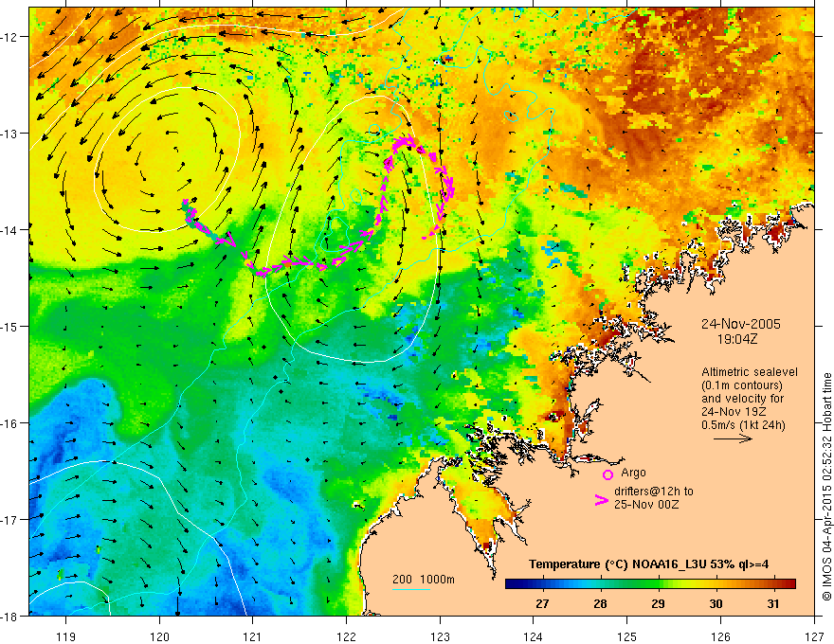Click the text 'Altimetric sealevel'
Image resolution: width=834 pixels, height=644 pixels.
pos(750,372)
